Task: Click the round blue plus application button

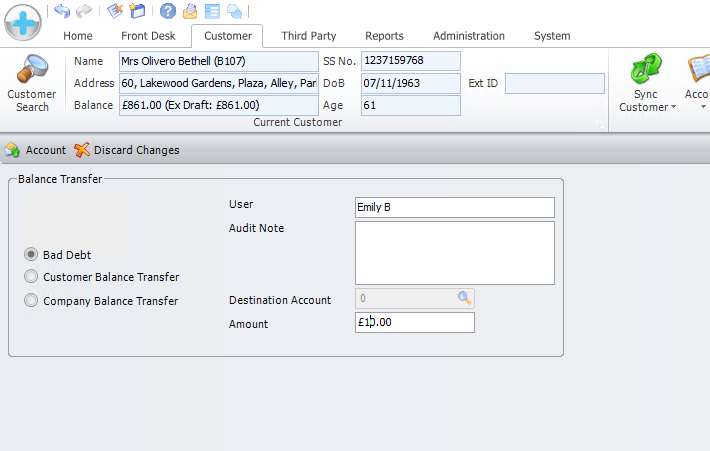Action: click(22, 21)
